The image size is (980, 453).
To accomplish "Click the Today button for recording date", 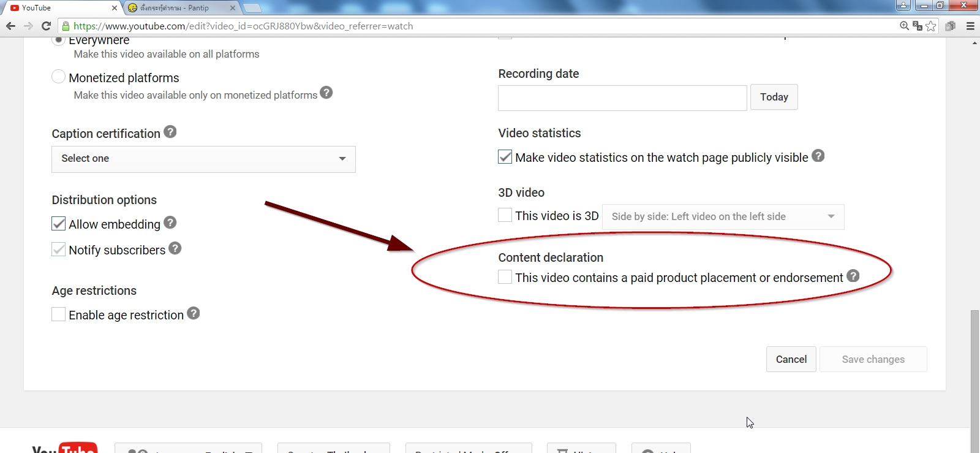I will 774,97.
